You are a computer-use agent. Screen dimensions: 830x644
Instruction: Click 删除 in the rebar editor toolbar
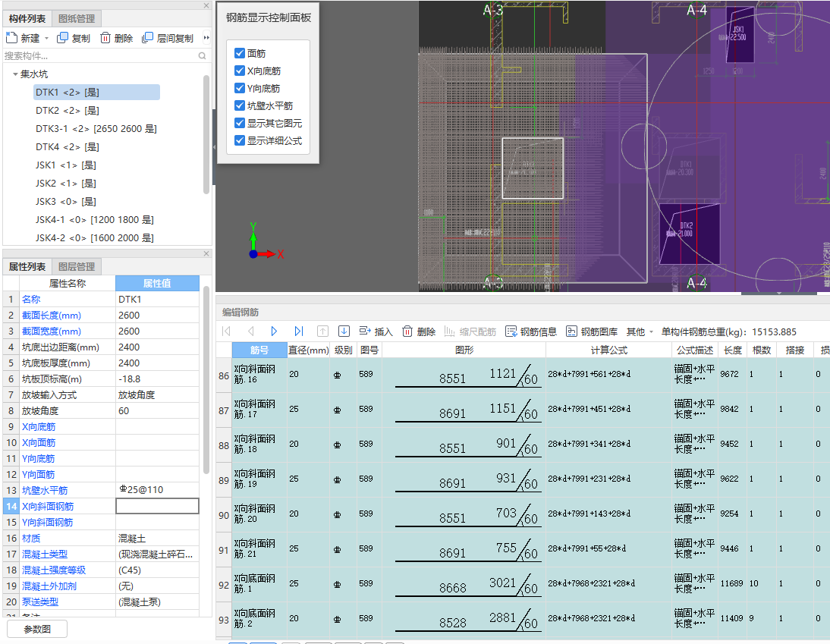pos(419,331)
